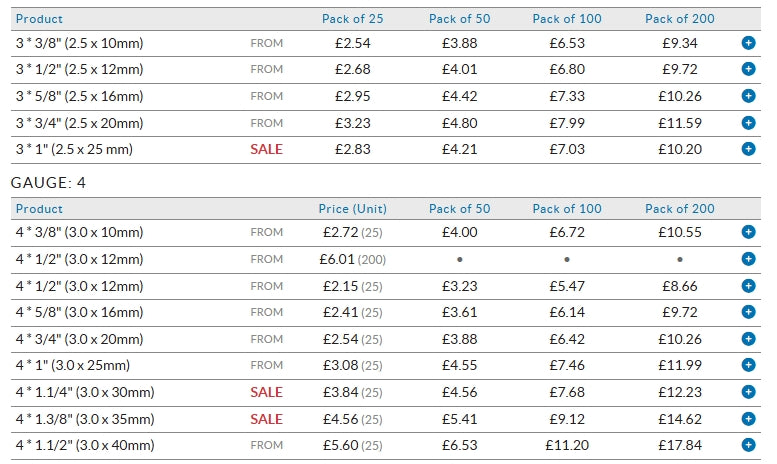The width and height of the screenshot is (777, 464).
Task: Expand the 3 * 3/8" (2.5 x 10mm) row plus icon
Action: pos(748,43)
